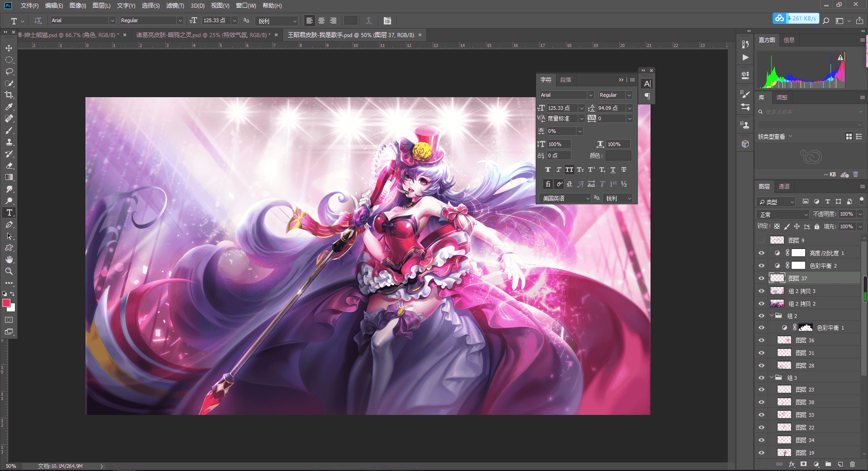868x471 pixels.
Task: Collapse the 组 2 layer group
Action: point(772,316)
